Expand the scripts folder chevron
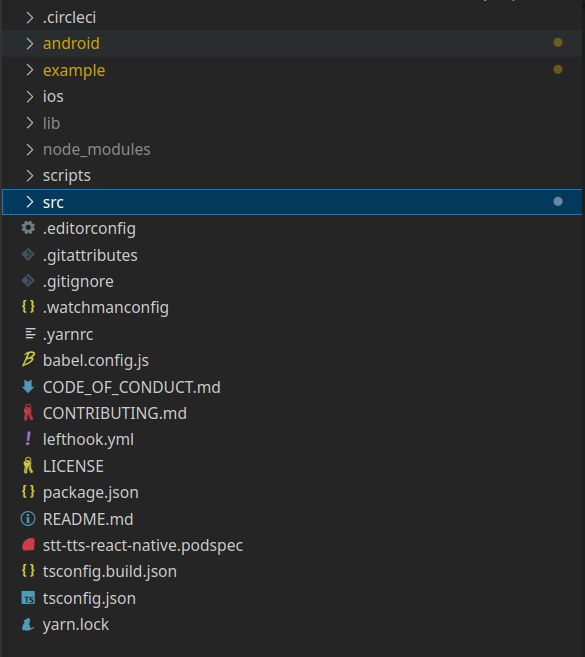The image size is (585, 657). (29, 176)
